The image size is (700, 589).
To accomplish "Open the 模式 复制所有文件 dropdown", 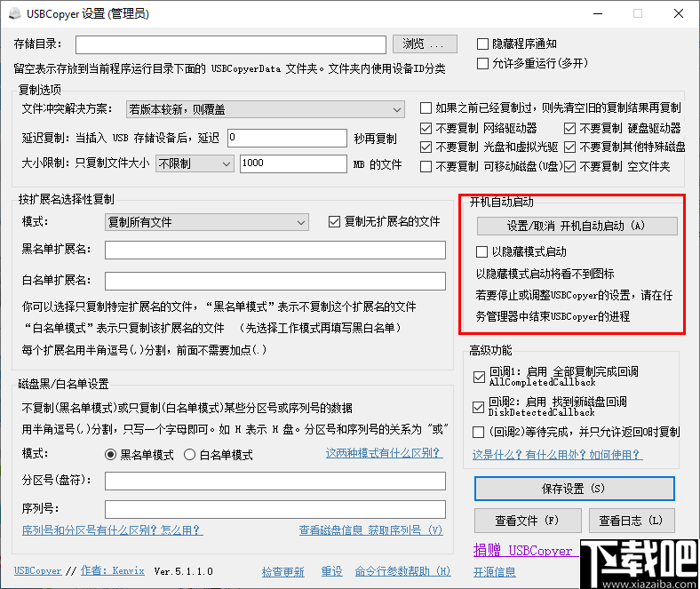I will tap(207, 222).
